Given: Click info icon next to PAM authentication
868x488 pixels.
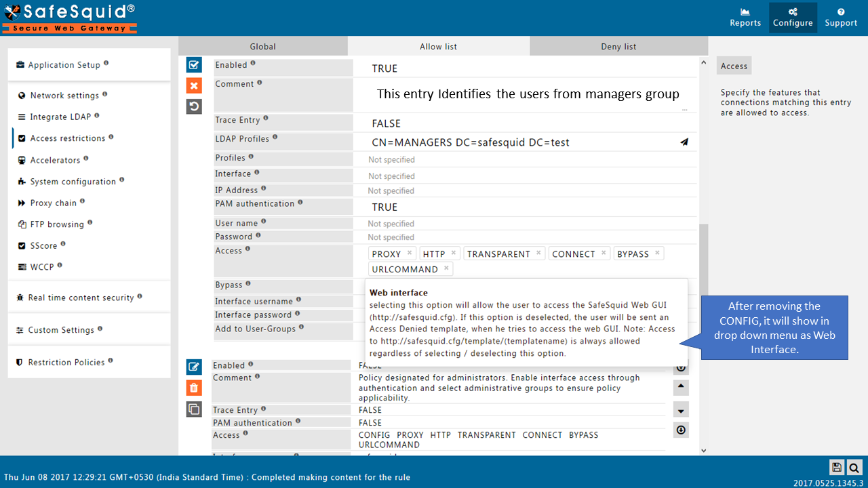Looking at the screenshot, I should coord(300,202).
